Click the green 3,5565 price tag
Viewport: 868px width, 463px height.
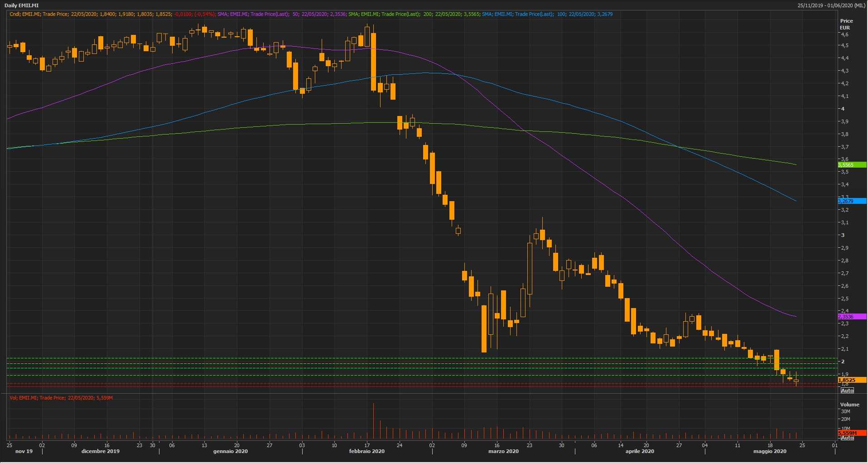(851, 165)
